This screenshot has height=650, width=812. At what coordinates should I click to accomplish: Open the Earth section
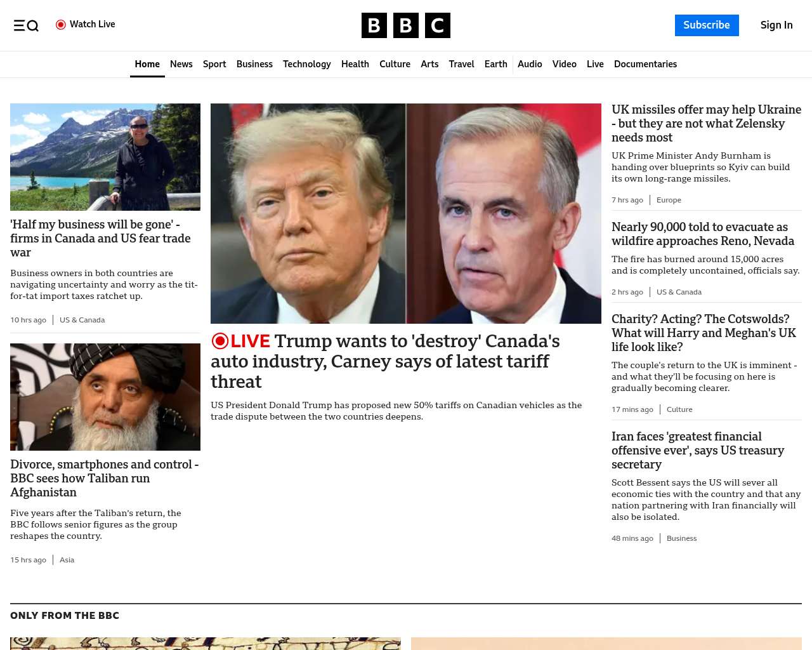(x=496, y=64)
